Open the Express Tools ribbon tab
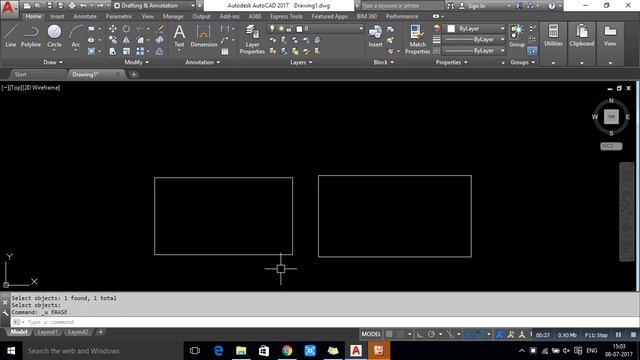 pyautogui.click(x=286, y=16)
